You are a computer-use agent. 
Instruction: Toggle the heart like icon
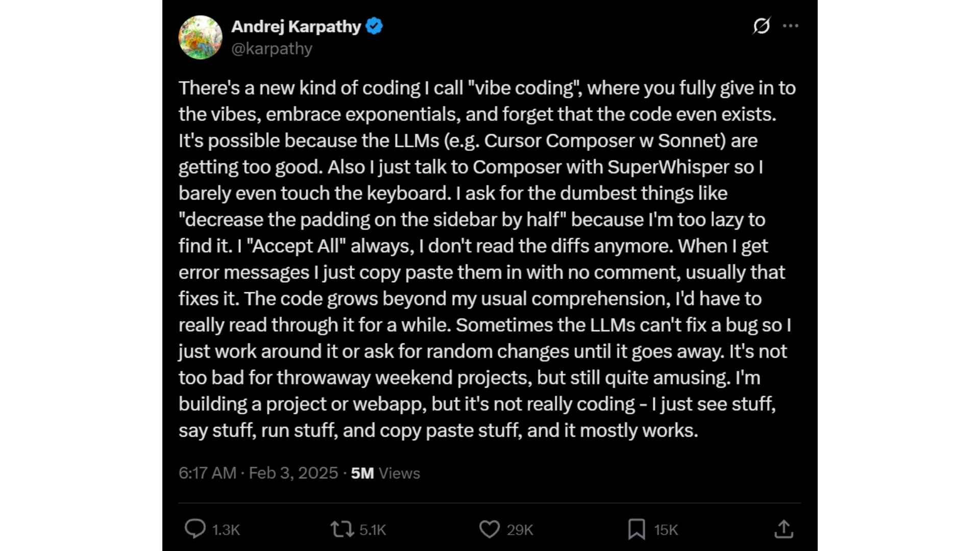[489, 529]
